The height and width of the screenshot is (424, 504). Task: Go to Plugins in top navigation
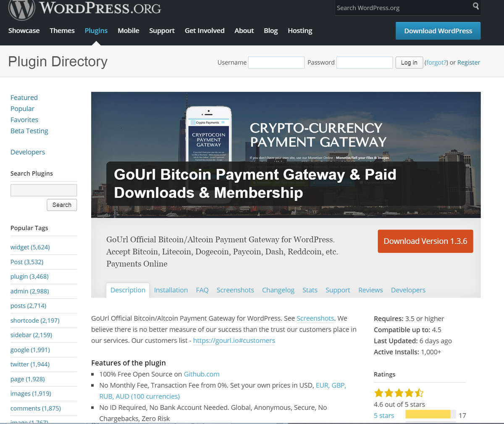[x=96, y=31]
